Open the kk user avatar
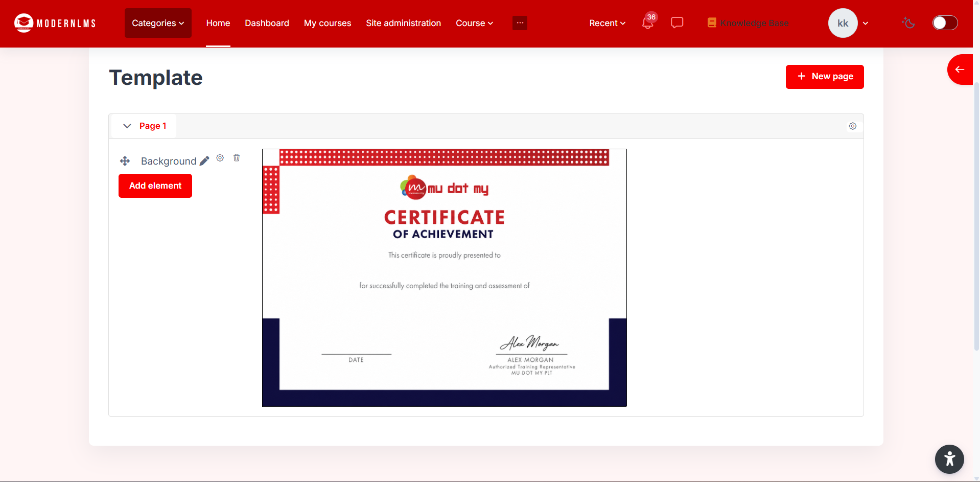The height and width of the screenshot is (482, 980). click(843, 23)
